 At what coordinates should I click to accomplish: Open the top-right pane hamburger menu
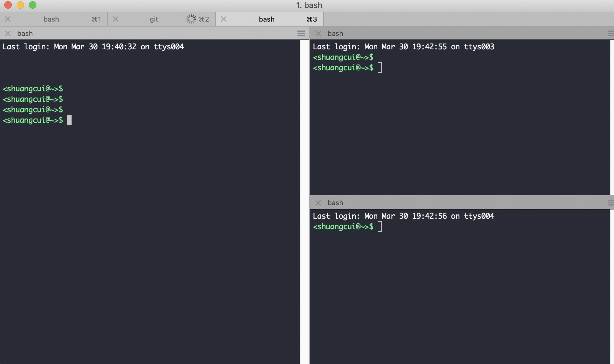pos(611,33)
